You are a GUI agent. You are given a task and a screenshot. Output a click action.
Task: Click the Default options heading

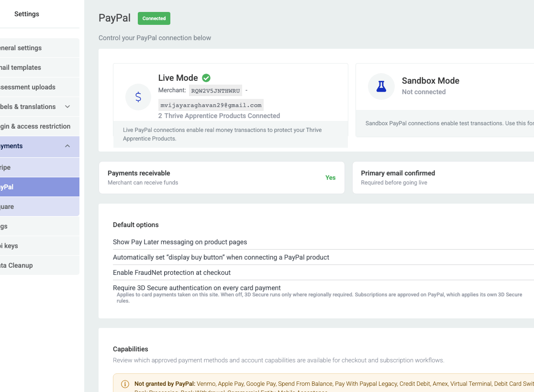point(135,225)
